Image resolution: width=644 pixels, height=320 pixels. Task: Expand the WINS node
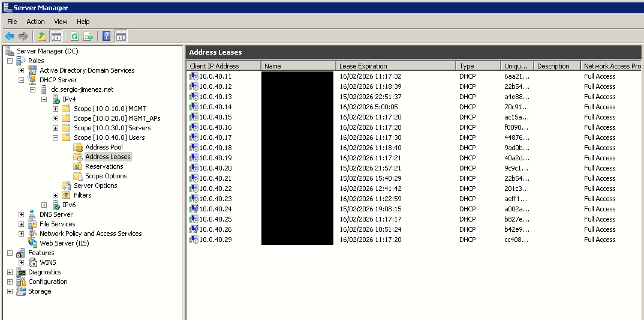pos(22,262)
